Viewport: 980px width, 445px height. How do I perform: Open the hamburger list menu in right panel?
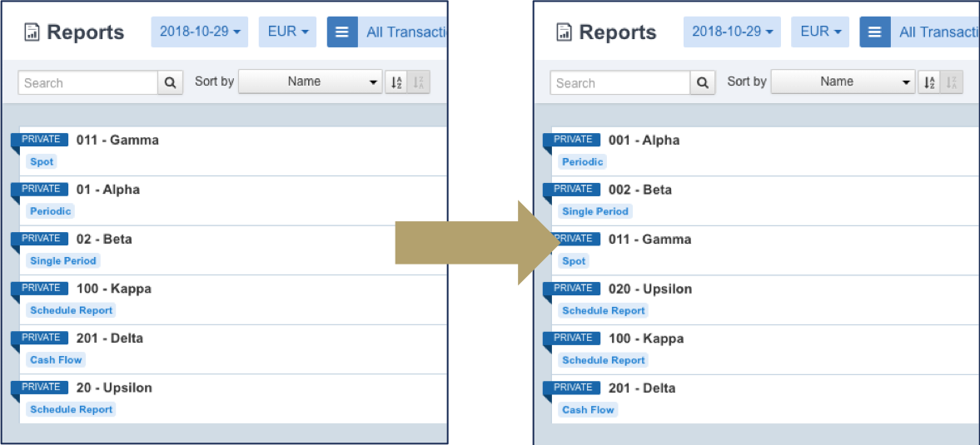874,32
